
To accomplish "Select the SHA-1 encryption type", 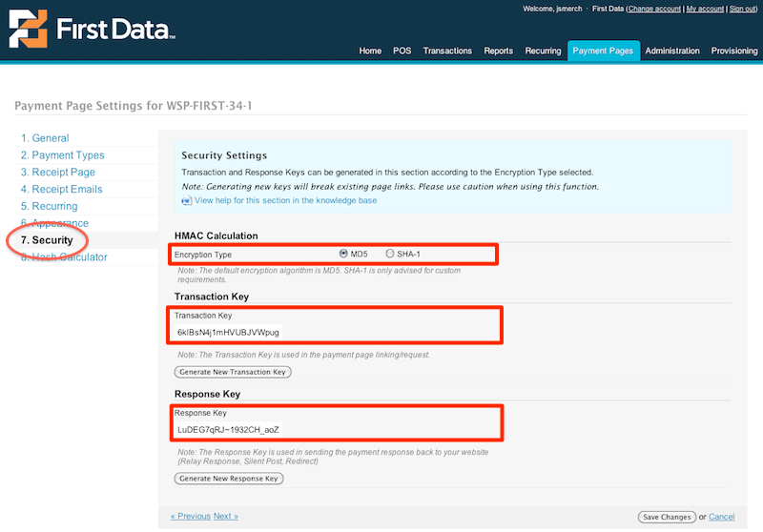I will click(390, 254).
